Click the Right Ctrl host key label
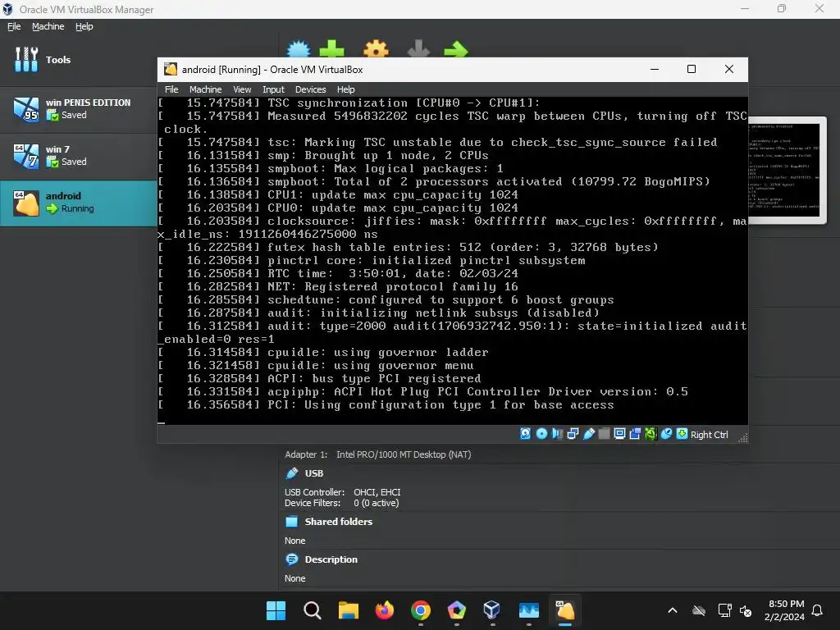Viewport: 840px width, 630px height. coord(709,435)
